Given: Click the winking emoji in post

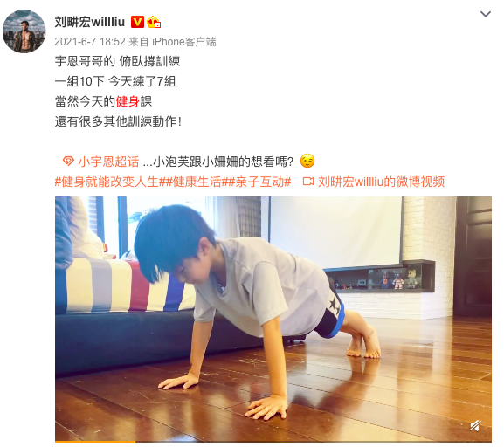Looking at the screenshot, I should (x=307, y=161).
